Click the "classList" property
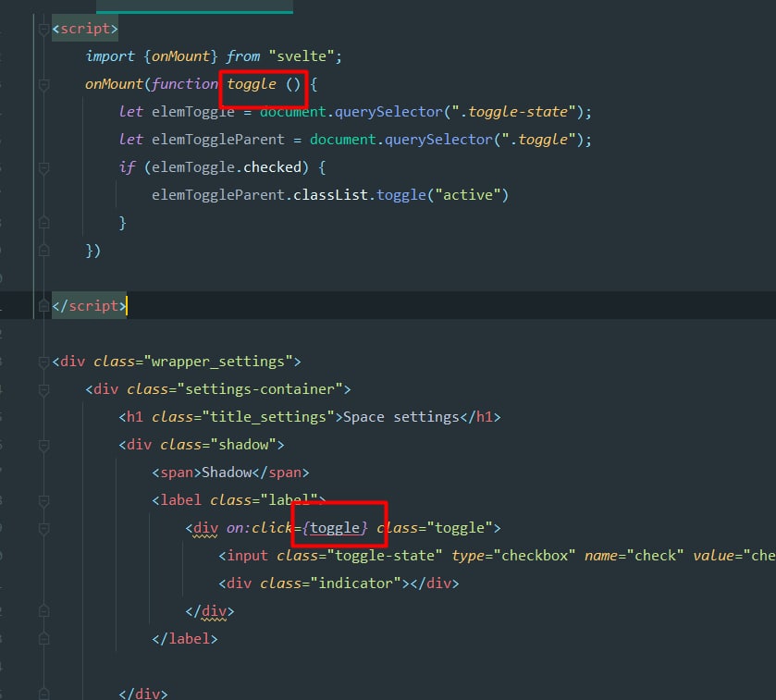Screen dimensions: 776x700 point(330,195)
